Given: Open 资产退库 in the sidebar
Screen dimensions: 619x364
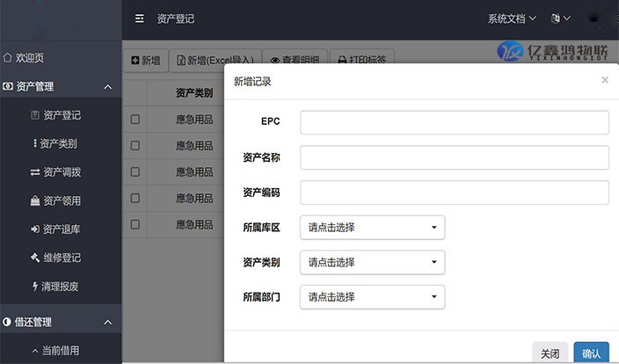Looking at the screenshot, I should [x=61, y=229].
